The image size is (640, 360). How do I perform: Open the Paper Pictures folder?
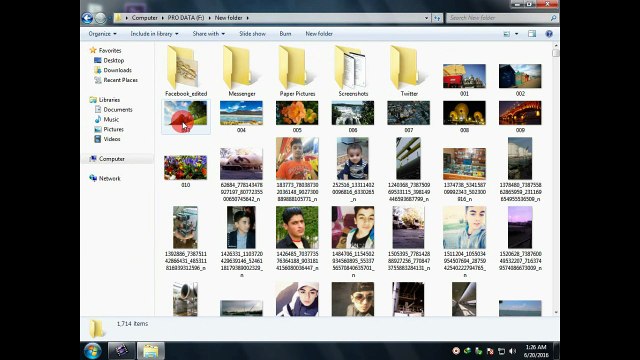(x=297, y=71)
